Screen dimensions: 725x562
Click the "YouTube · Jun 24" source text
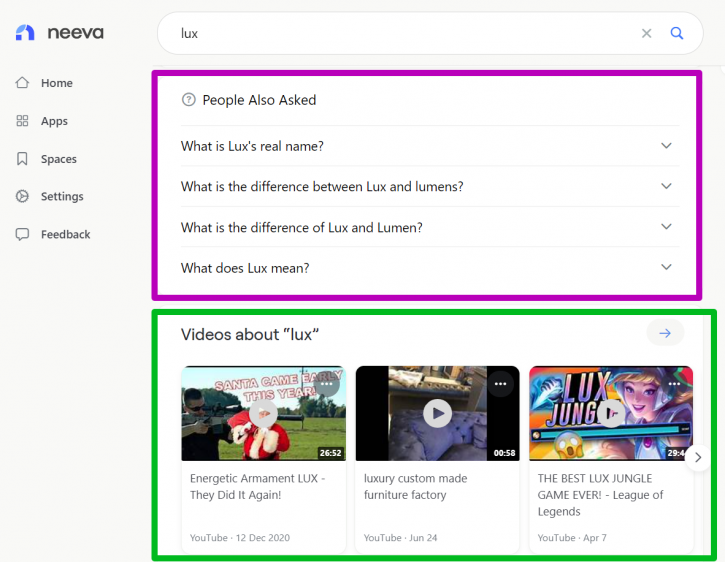pos(400,538)
